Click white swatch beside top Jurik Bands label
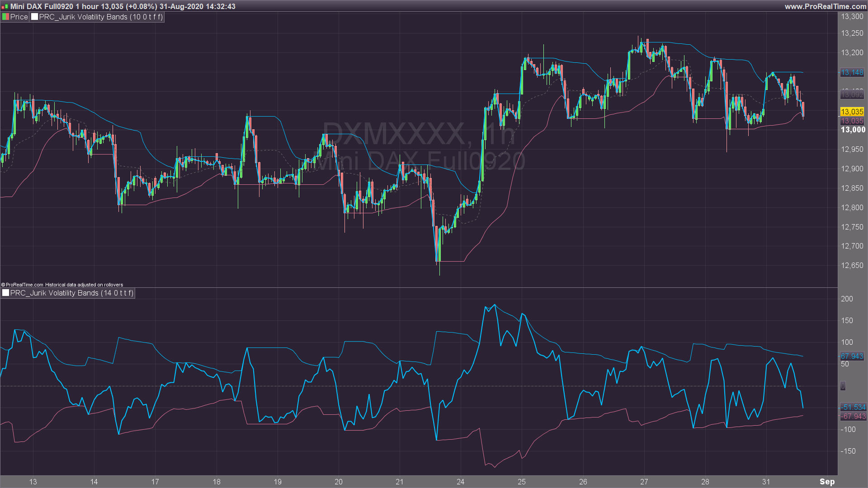Screen dimensions: 868x488 [x=34, y=17]
